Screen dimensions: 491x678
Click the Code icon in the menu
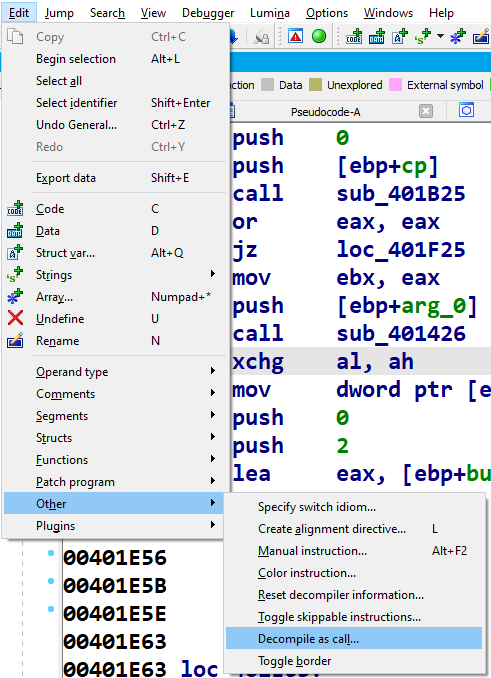15,209
